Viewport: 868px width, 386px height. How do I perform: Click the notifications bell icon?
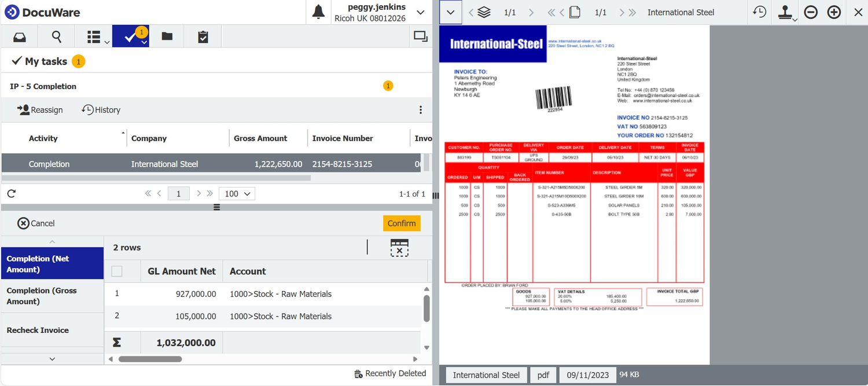click(318, 12)
